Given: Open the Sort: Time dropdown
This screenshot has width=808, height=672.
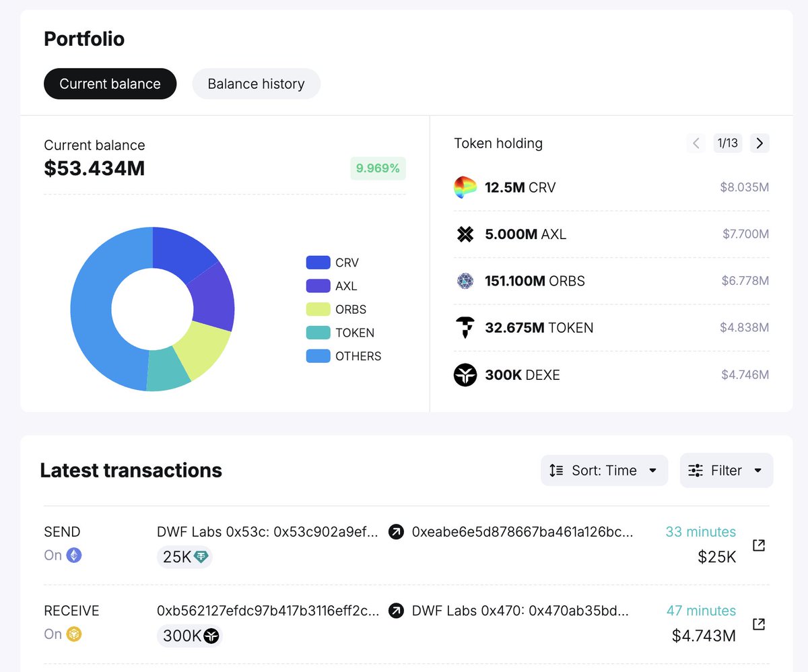Looking at the screenshot, I should (x=603, y=470).
